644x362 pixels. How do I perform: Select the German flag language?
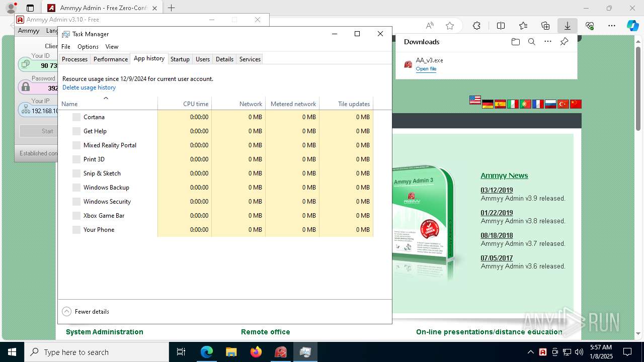click(x=488, y=104)
